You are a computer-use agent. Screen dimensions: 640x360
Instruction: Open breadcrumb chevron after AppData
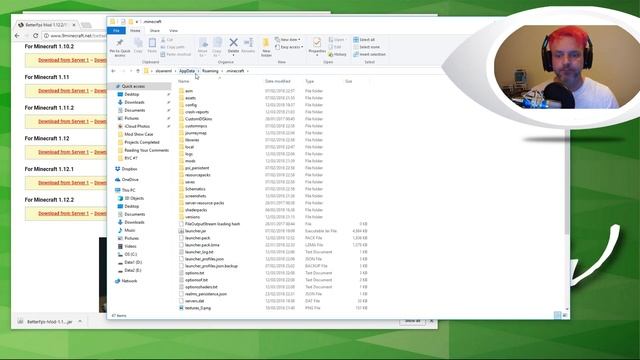(198, 71)
